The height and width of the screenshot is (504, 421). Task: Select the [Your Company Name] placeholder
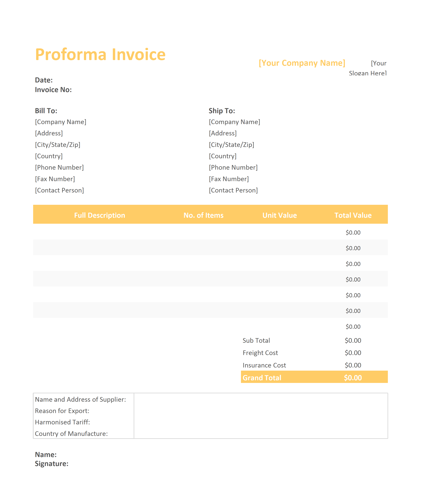[302, 63]
